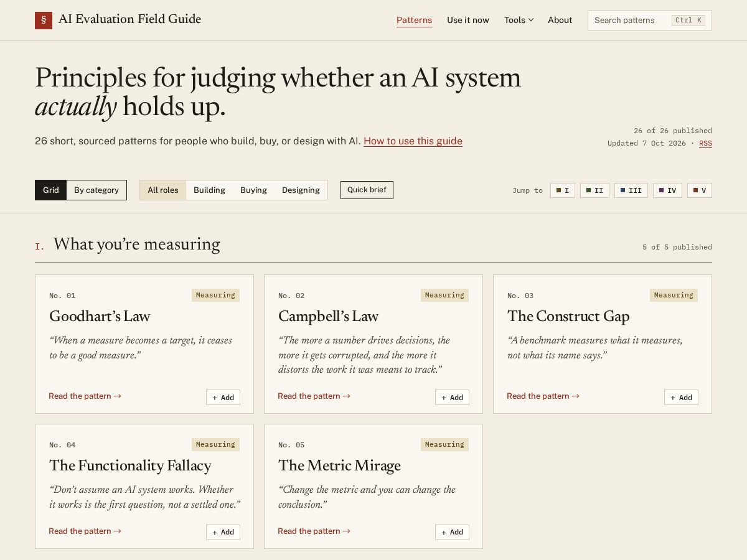Read the pattern for Goodhart's Law
This screenshot has height=560, width=747.
click(x=85, y=396)
